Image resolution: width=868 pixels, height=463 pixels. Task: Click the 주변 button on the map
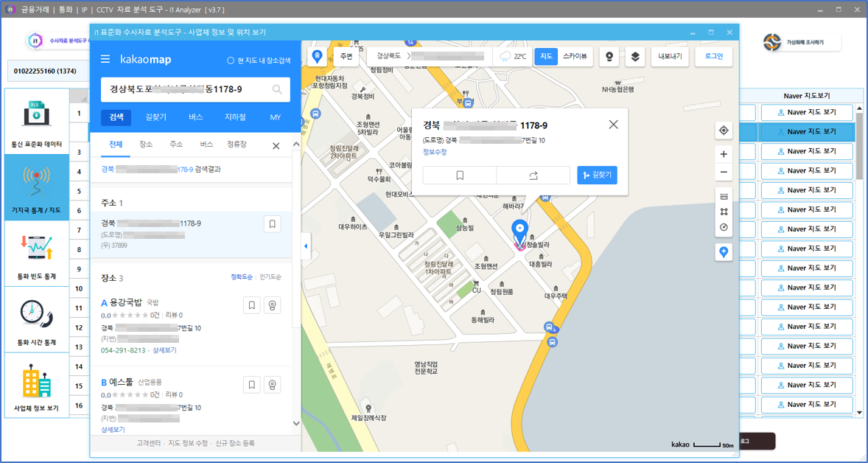pyautogui.click(x=346, y=57)
